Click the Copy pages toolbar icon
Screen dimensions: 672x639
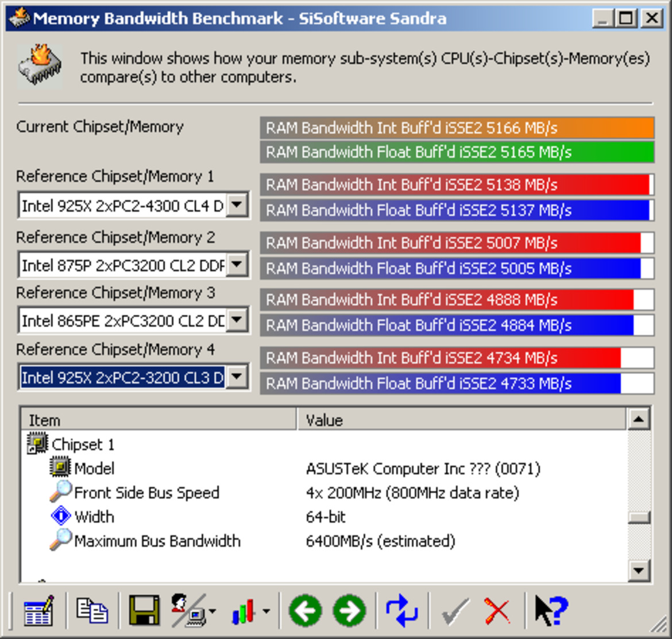[x=92, y=610]
